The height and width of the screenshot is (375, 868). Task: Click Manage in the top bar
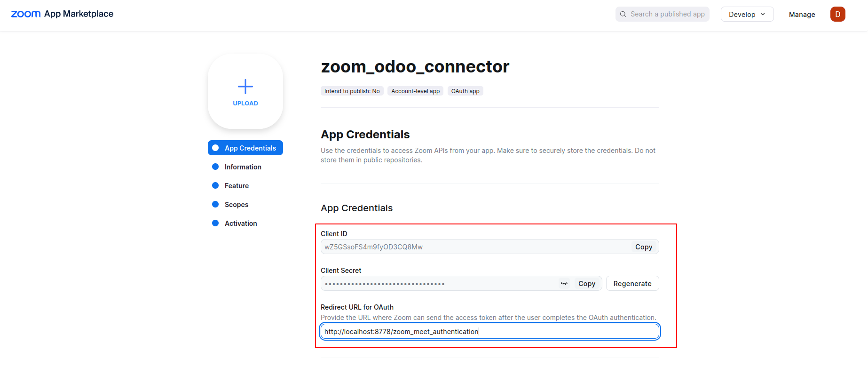coord(802,15)
